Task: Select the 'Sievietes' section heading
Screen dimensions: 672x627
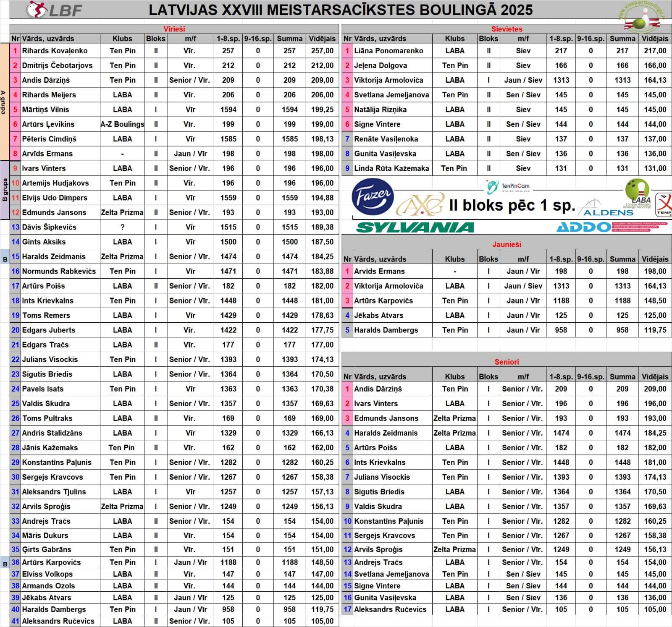Action: tap(507, 29)
